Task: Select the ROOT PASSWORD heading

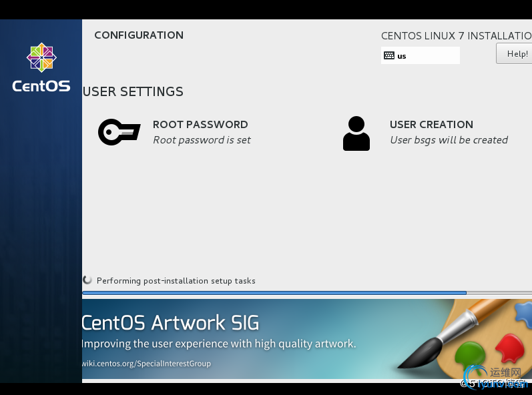Action: point(200,124)
